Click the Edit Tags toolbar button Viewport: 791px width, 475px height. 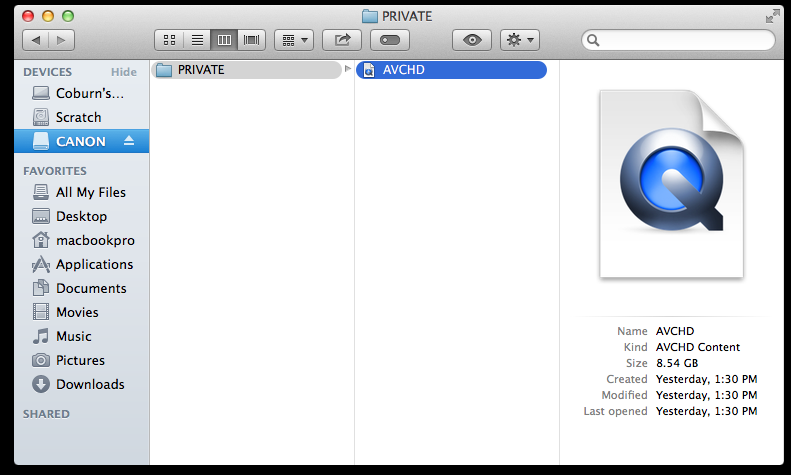(390, 40)
